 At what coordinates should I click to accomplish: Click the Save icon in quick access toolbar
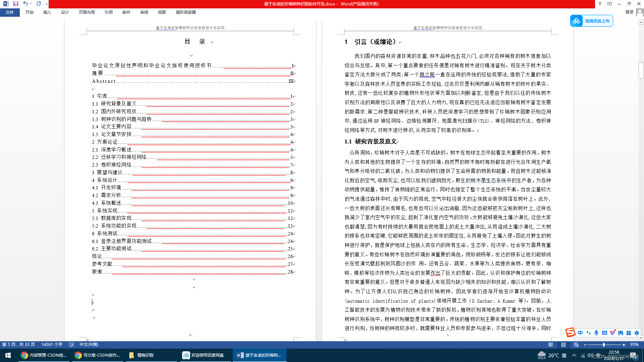click(16, 4)
